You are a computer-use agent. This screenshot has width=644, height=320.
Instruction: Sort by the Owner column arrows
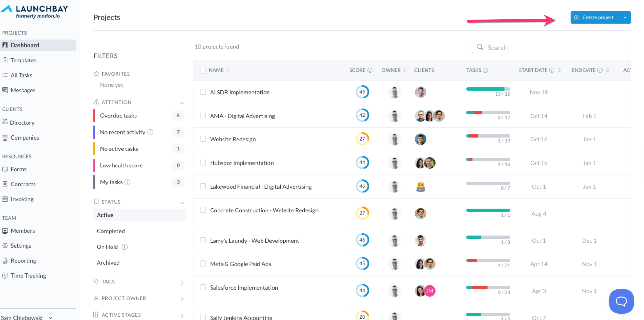pos(405,70)
